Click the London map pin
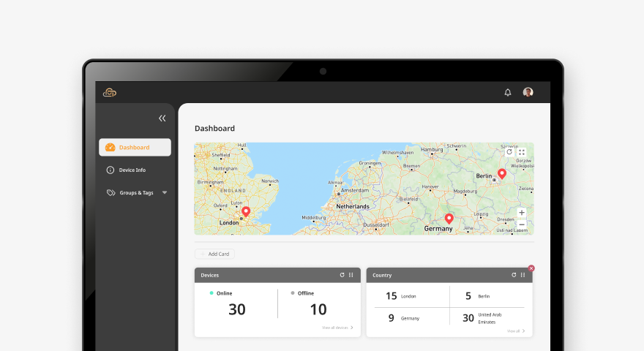 tap(246, 211)
